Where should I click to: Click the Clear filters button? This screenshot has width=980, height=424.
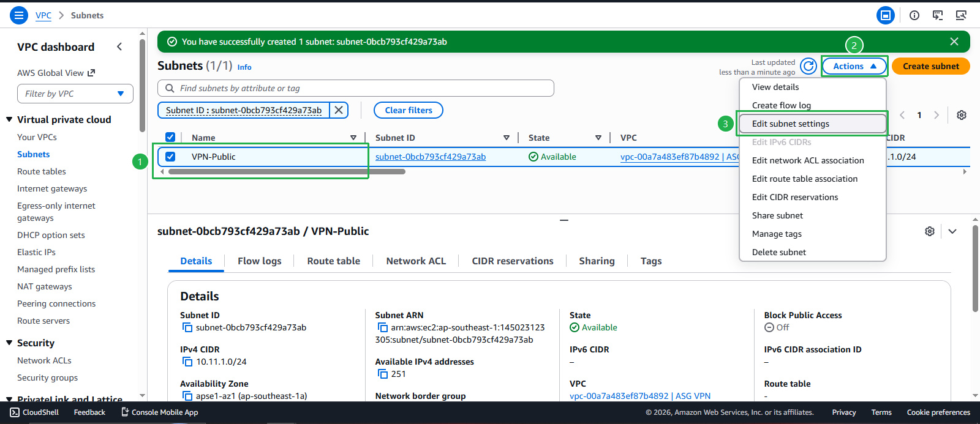(x=409, y=110)
